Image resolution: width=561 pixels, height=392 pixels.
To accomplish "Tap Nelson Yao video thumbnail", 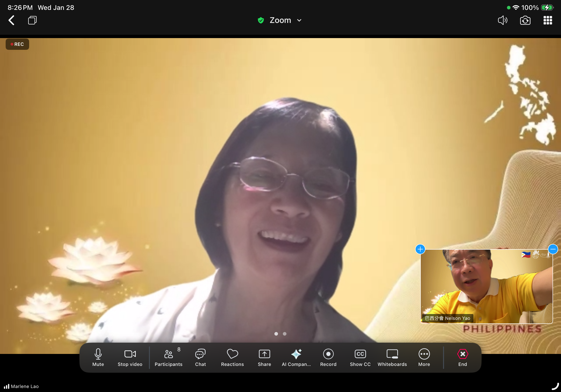I will [x=486, y=286].
